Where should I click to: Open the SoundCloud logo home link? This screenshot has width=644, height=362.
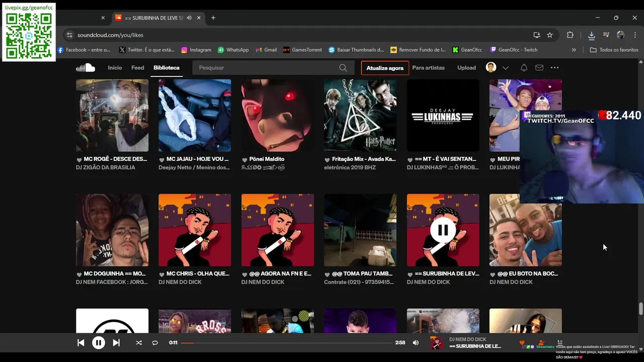click(x=86, y=67)
